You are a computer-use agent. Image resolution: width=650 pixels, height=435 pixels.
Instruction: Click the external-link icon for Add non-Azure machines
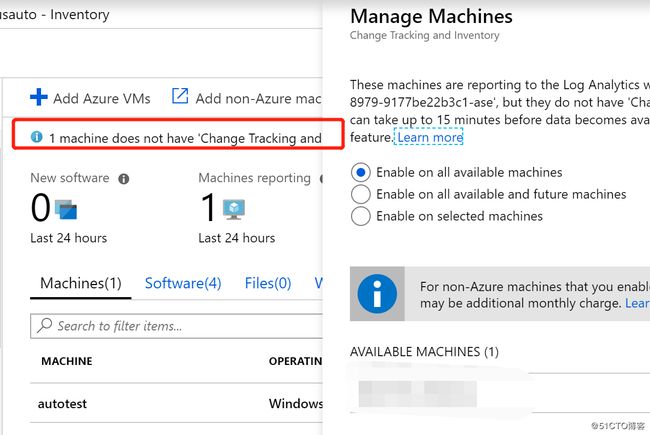tap(180, 96)
